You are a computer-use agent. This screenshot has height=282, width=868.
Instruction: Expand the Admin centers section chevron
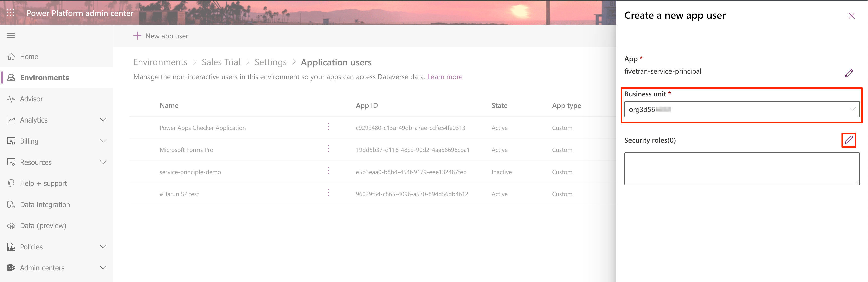103,268
